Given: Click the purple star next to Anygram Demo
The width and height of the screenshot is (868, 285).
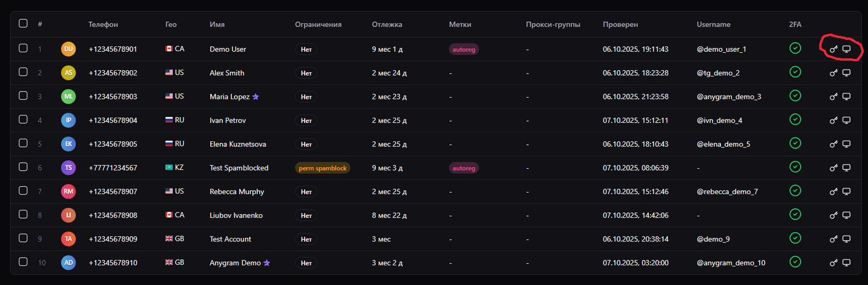Looking at the screenshot, I should (x=267, y=263).
